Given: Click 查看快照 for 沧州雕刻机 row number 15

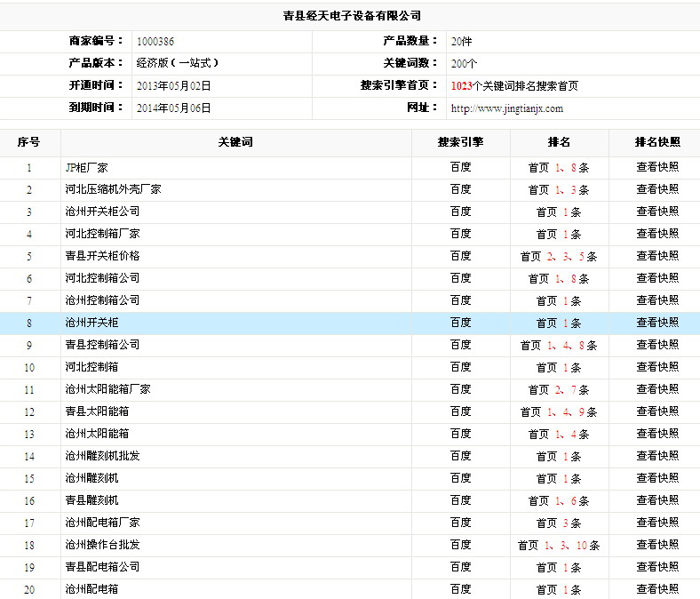Looking at the screenshot, I should 657,478.
